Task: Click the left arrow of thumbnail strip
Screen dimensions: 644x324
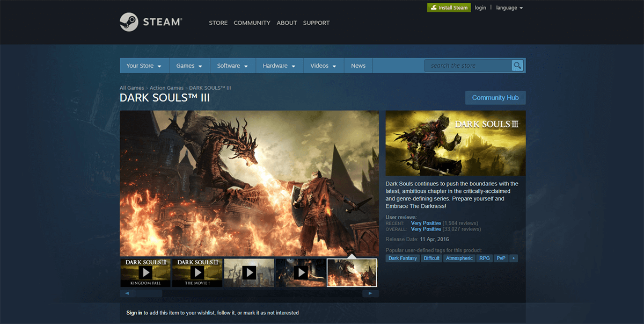Action: [127, 293]
